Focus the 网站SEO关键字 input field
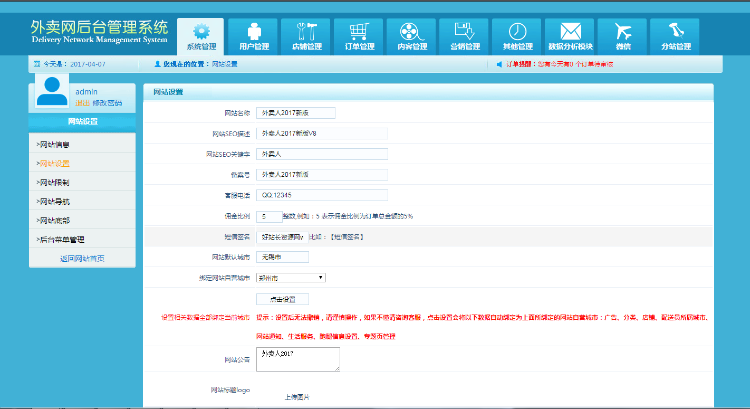This screenshot has width=750, height=409. 322,154
